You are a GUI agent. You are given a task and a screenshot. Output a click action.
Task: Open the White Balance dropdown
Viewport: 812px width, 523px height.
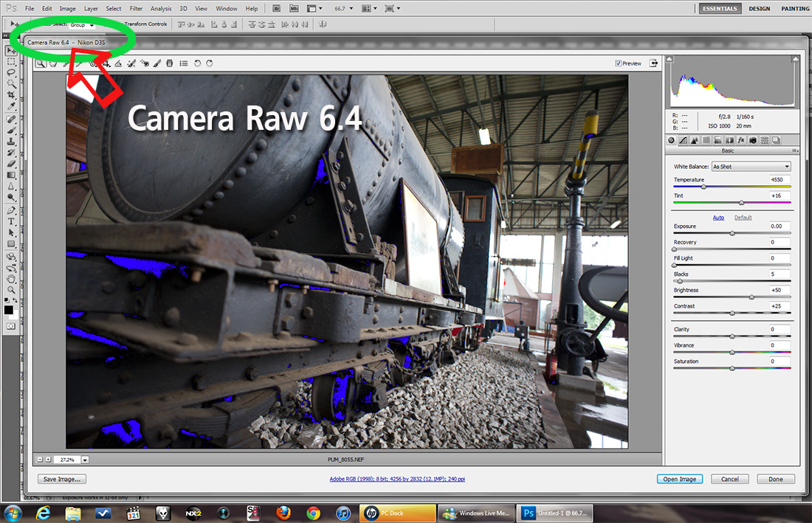(750, 167)
